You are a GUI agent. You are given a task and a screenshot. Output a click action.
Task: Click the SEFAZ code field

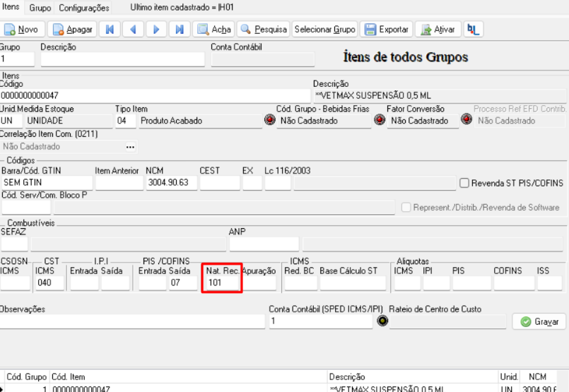click(x=15, y=244)
